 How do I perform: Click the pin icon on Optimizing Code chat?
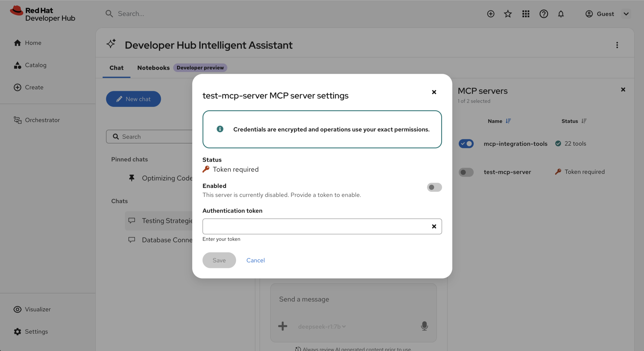pos(131,178)
